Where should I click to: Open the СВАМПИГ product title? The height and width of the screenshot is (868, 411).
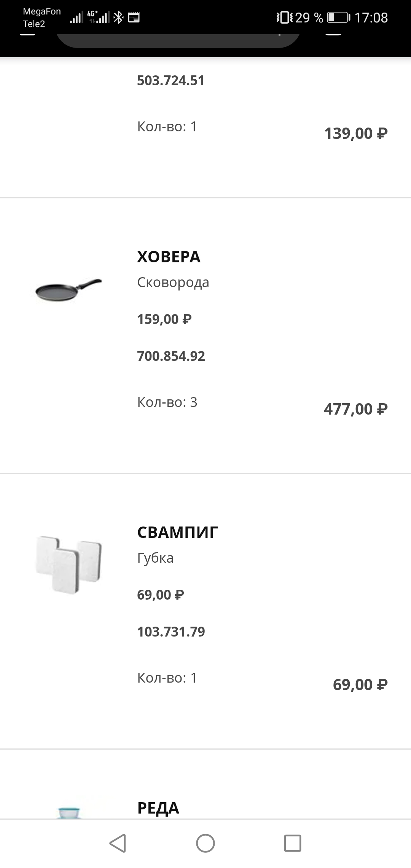[177, 532]
